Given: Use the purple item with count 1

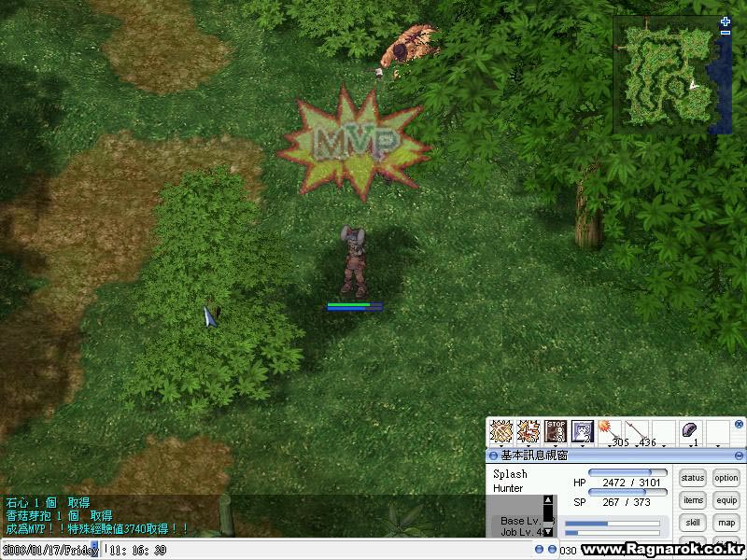Looking at the screenshot, I should [x=690, y=431].
